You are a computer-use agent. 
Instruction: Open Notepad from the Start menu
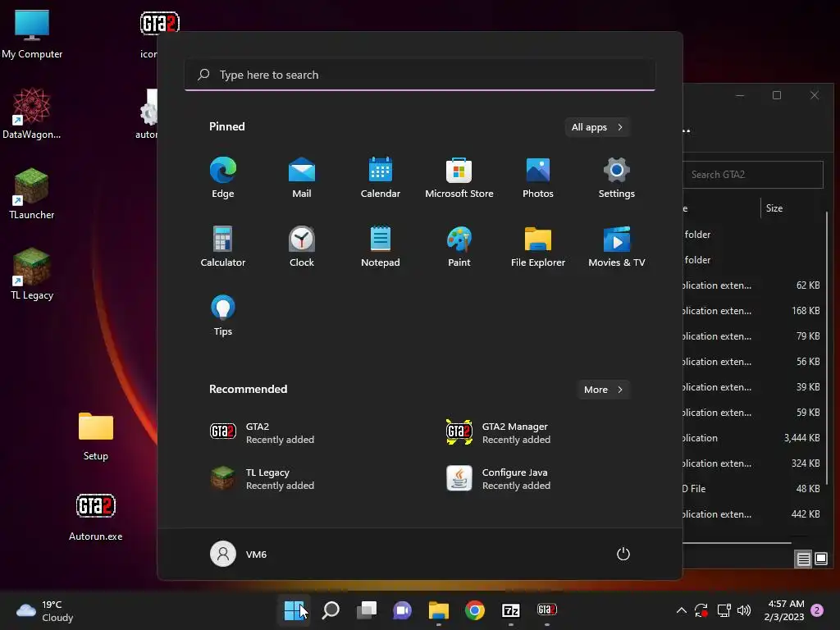click(x=381, y=246)
